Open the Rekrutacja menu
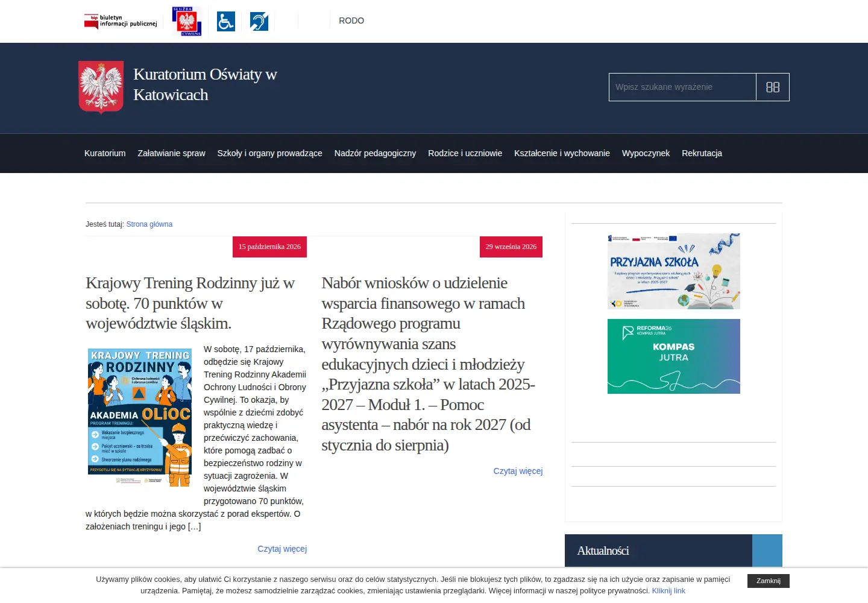The height and width of the screenshot is (603, 868). pyautogui.click(x=702, y=153)
